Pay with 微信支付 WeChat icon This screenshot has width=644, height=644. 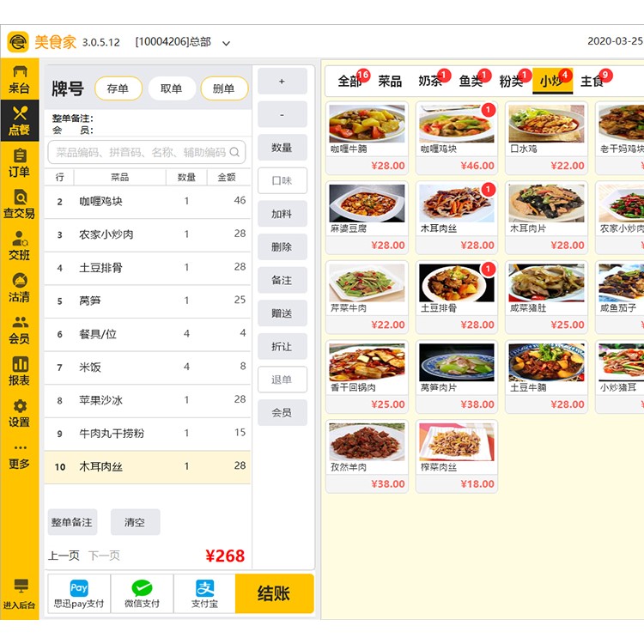(x=142, y=593)
